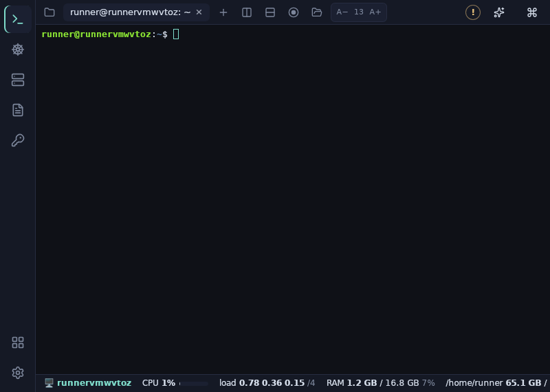Decrease font size with A−
Viewport: 550px width, 392px height.
tap(342, 12)
